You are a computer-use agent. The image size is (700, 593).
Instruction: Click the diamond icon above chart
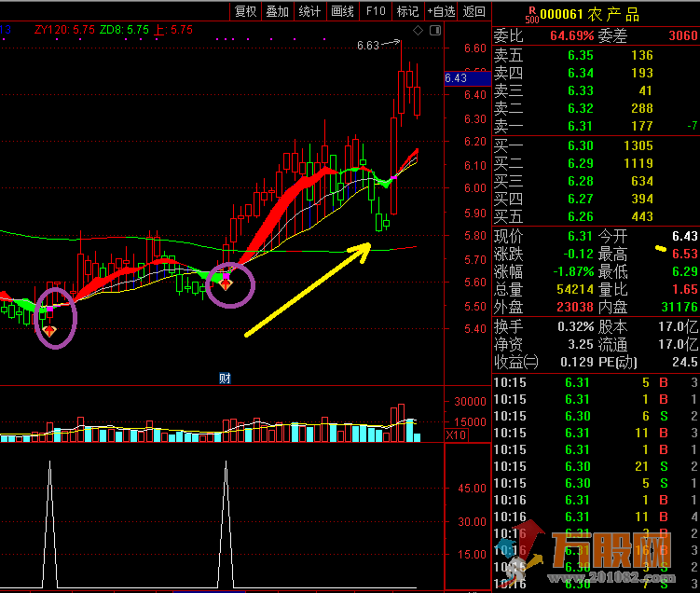click(x=418, y=31)
